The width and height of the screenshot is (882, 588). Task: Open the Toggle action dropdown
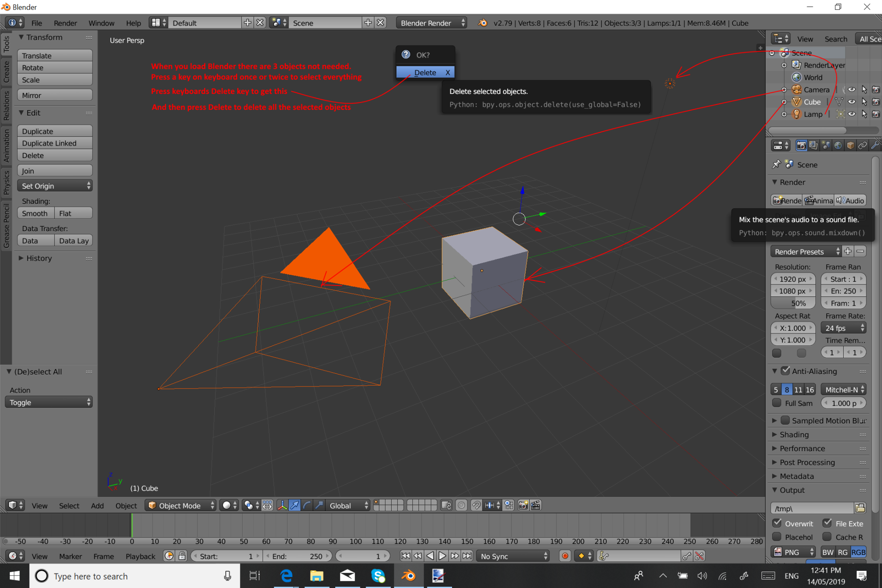click(x=49, y=402)
